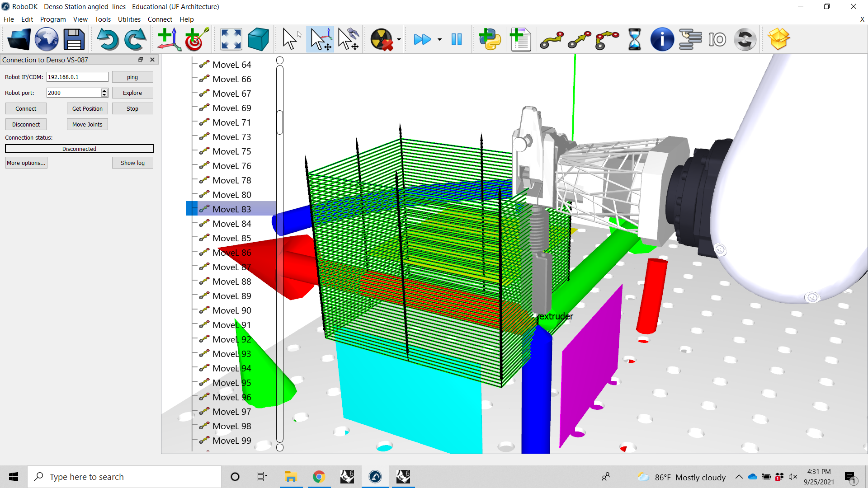Select MoveL 90 in the tree
This screenshot has height=488, width=868.
pos(231,310)
